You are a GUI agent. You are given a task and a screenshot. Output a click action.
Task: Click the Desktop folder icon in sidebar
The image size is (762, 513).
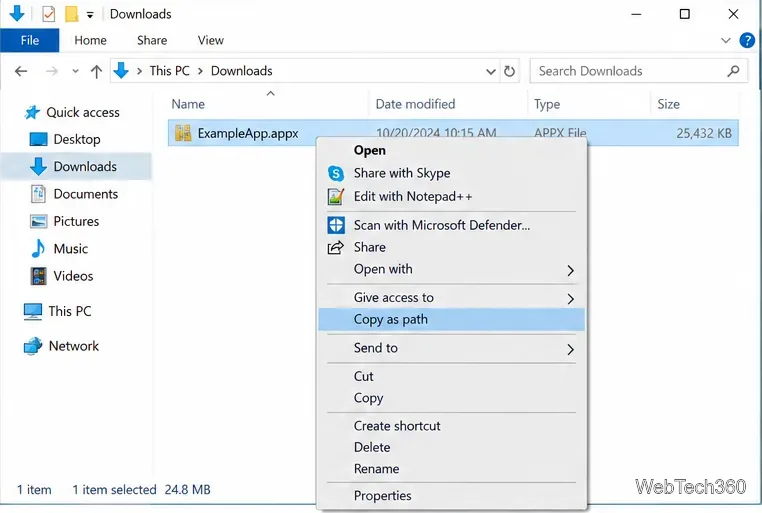pyautogui.click(x=38, y=139)
